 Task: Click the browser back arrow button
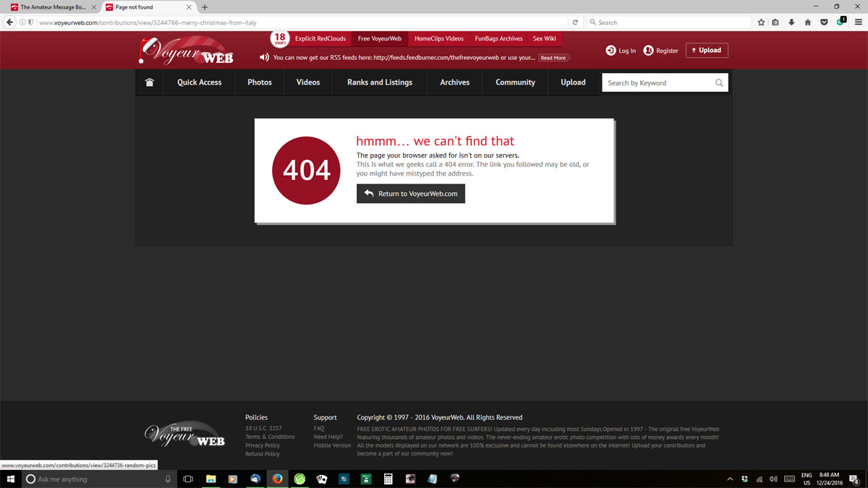coord(10,22)
